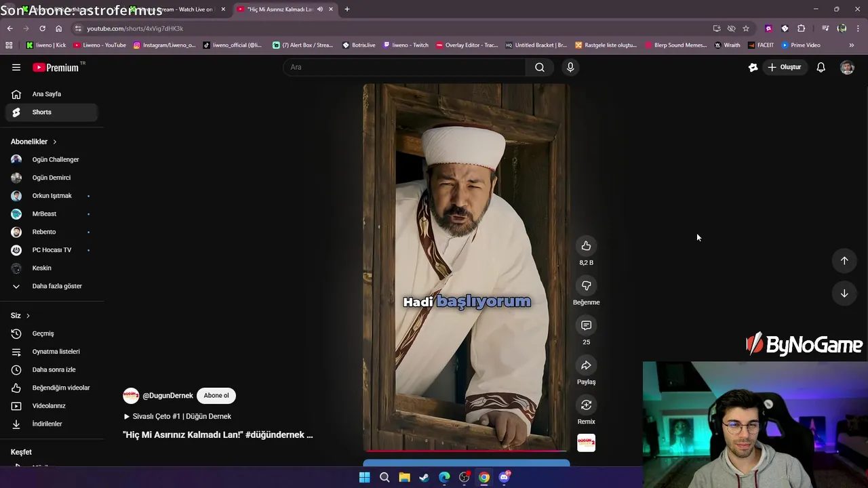Open the comments showing 25

tap(586, 325)
